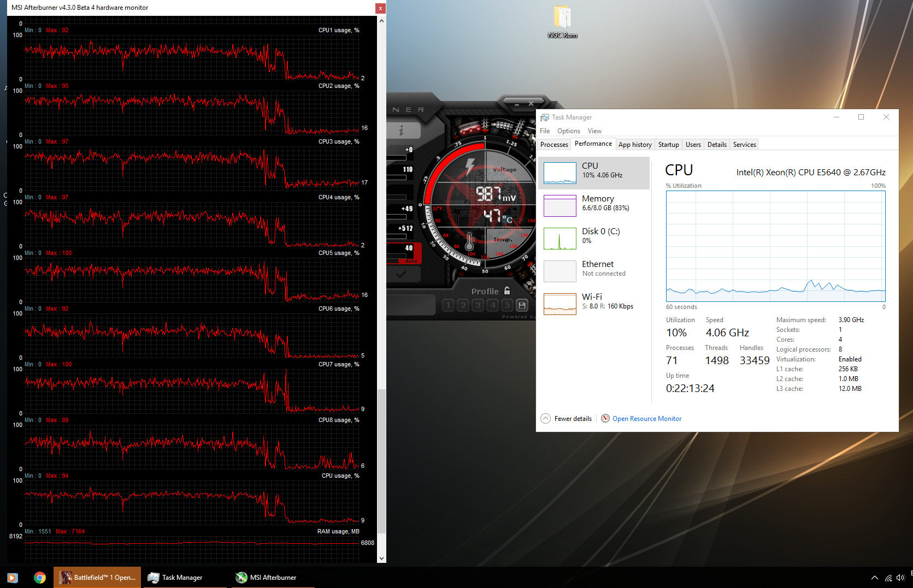Click the '4.06 GHz' speed value
This screenshot has height=588, width=913.
pyautogui.click(x=727, y=333)
